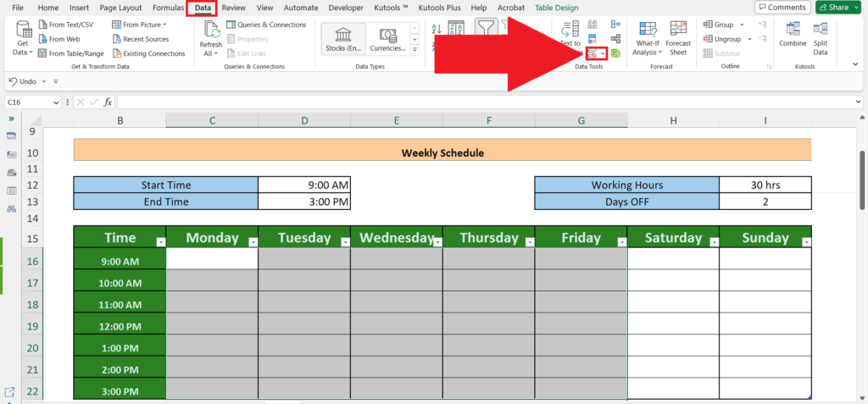Screen dimensions: 868x404
Task: Click the Comments button
Action: point(782,7)
